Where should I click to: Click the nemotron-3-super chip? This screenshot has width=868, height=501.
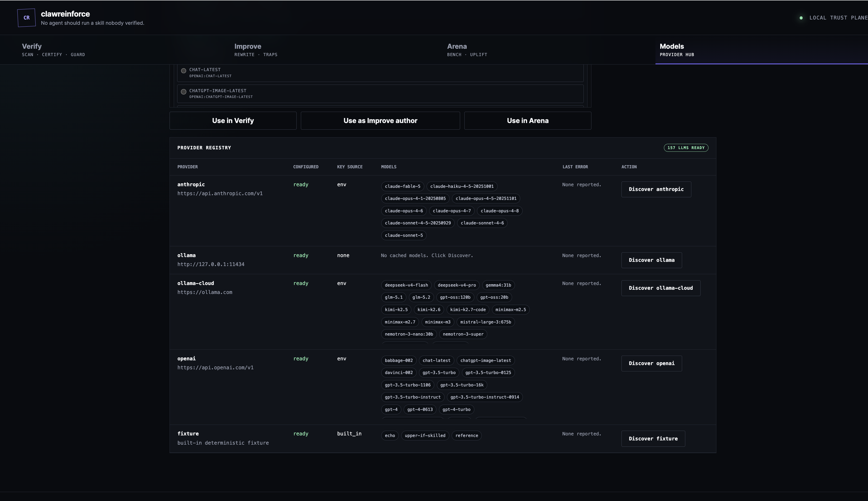pyautogui.click(x=463, y=334)
